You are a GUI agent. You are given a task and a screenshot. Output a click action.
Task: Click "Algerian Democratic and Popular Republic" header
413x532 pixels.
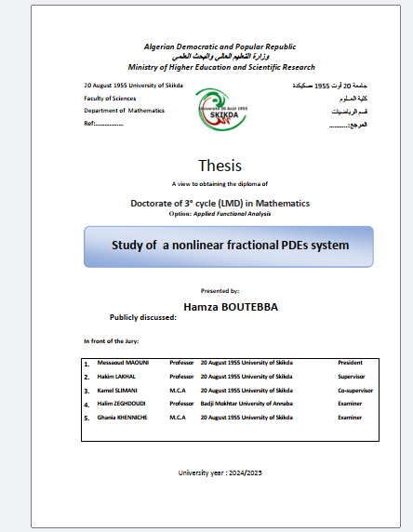pyautogui.click(x=220, y=47)
